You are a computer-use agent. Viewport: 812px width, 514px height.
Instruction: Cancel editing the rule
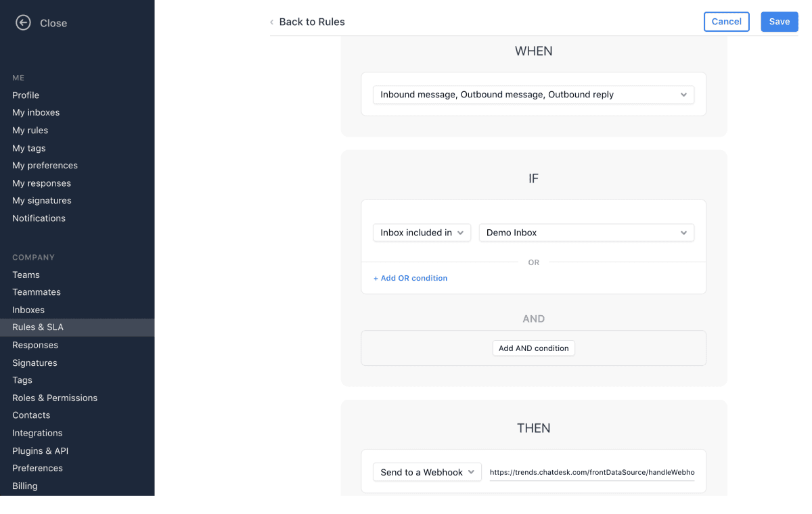point(726,22)
